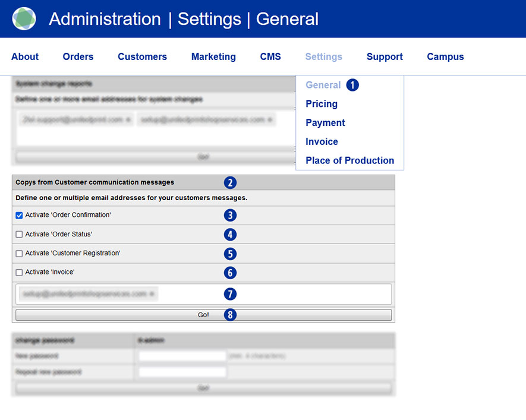Open the Marketing navigation item
The width and height of the screenshot is (526, 420).
tap(213, 57)
